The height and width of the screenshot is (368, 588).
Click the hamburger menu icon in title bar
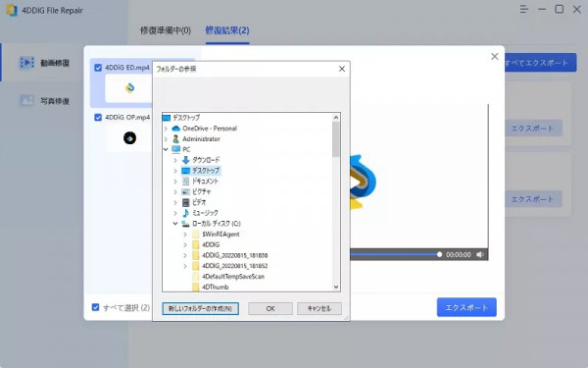524,10
